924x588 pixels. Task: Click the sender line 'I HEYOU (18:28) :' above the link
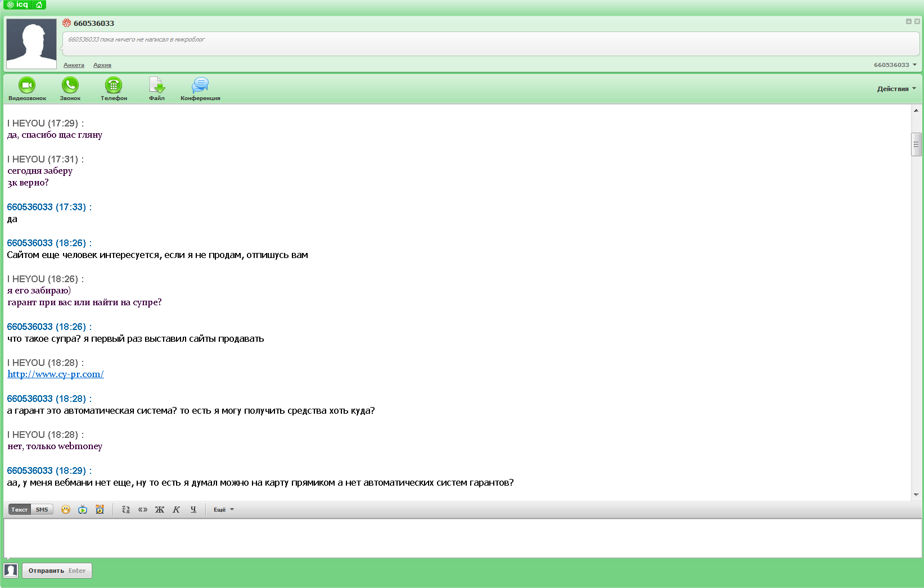(x=46, y=363)
